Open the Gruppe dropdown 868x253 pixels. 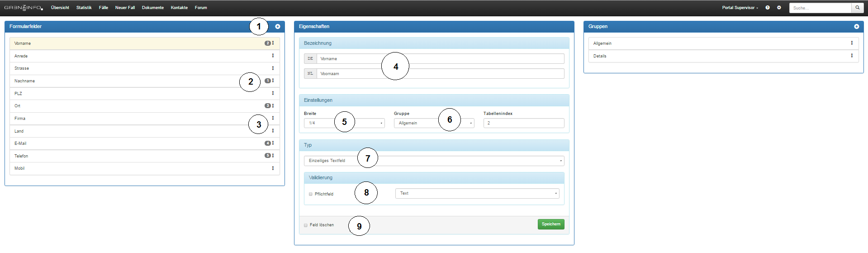433,123
